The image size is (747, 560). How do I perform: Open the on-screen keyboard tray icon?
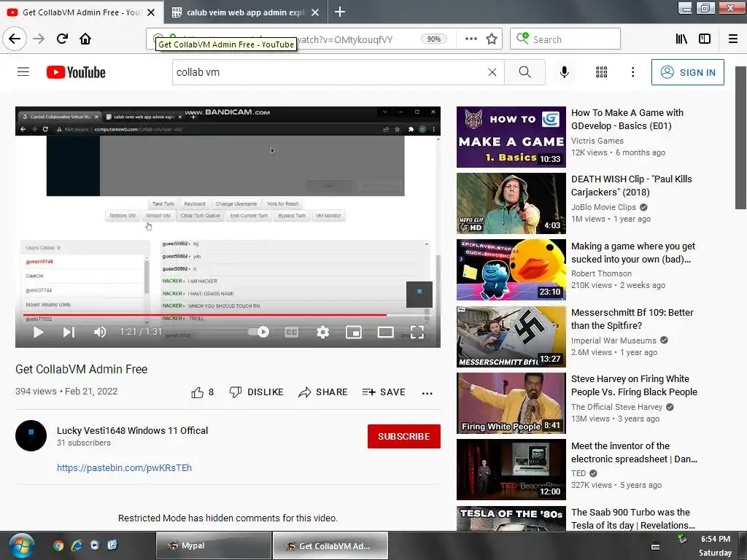click(x=656, y=547)
